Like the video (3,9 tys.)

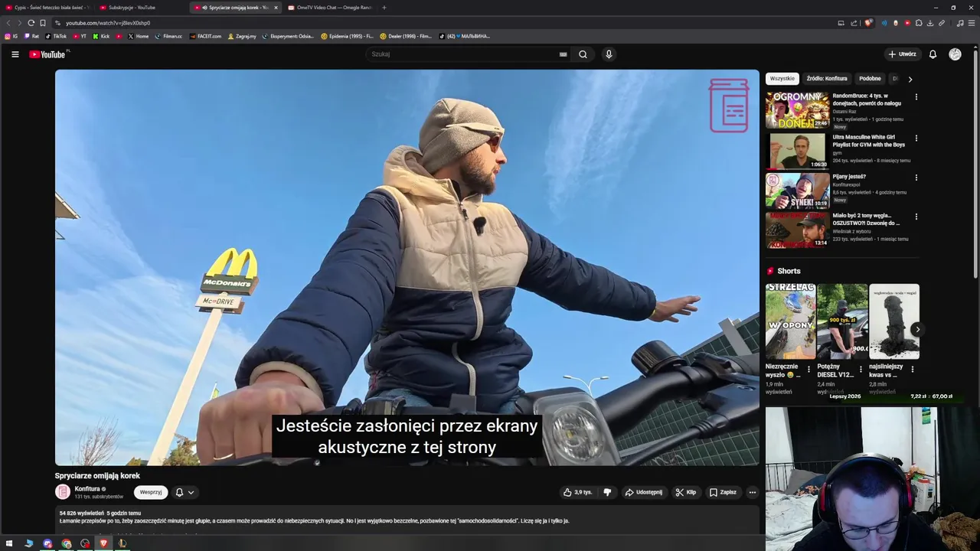coord(577,492)
